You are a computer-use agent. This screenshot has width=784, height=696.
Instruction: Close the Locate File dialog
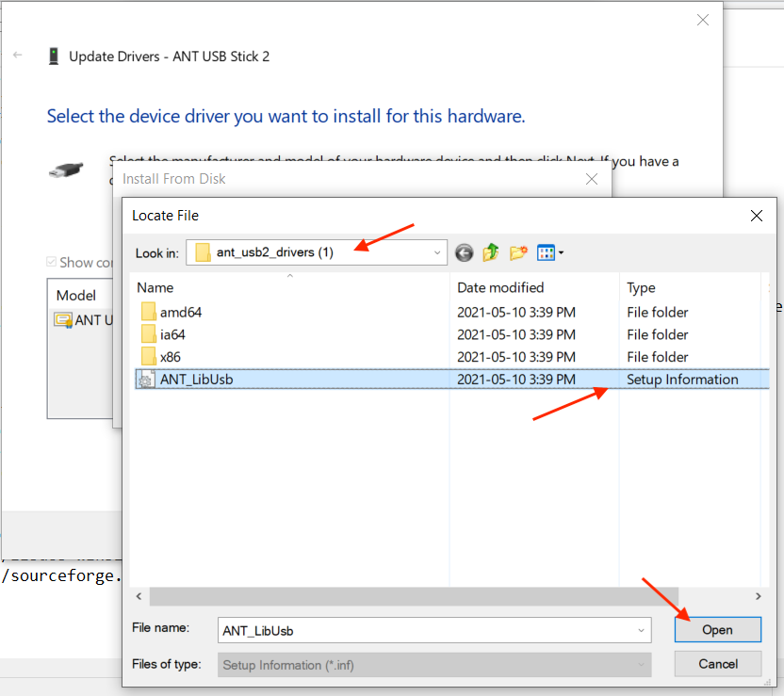pos(757,216)
